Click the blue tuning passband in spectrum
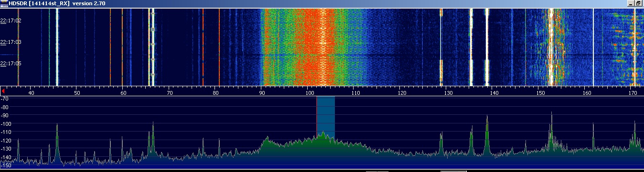This screenshot has width=644, height=172. click(326, 117)
